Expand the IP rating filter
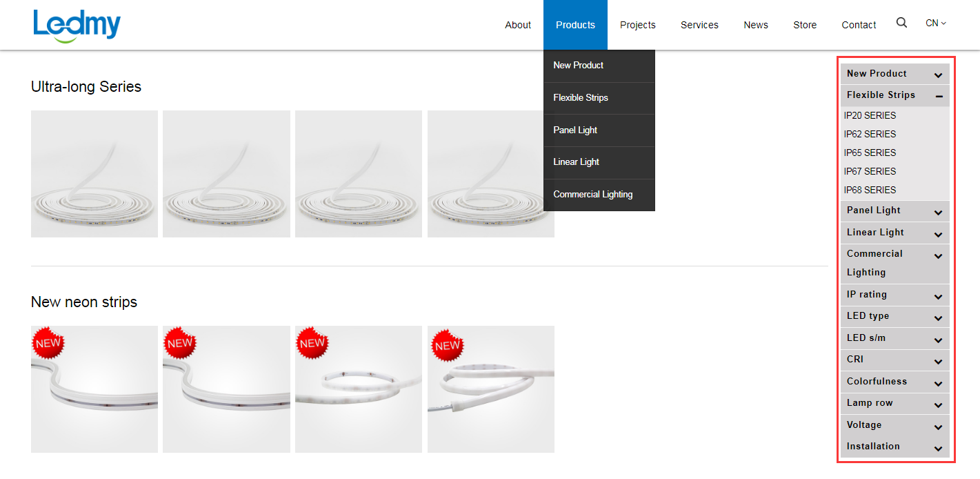The height and width of the screenshot is (479, 980). (x=894, y=295)
